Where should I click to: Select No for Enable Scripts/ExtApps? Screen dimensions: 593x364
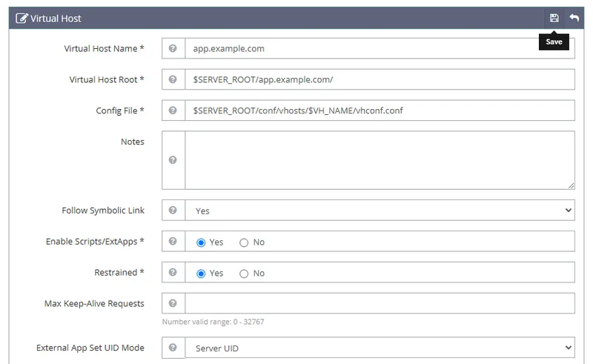244,242
